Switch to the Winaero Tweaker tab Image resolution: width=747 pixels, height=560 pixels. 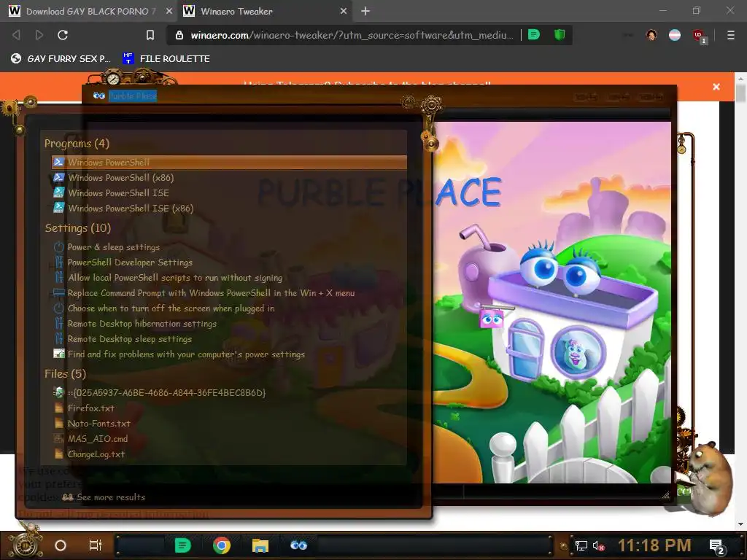[x=266, y=11]
